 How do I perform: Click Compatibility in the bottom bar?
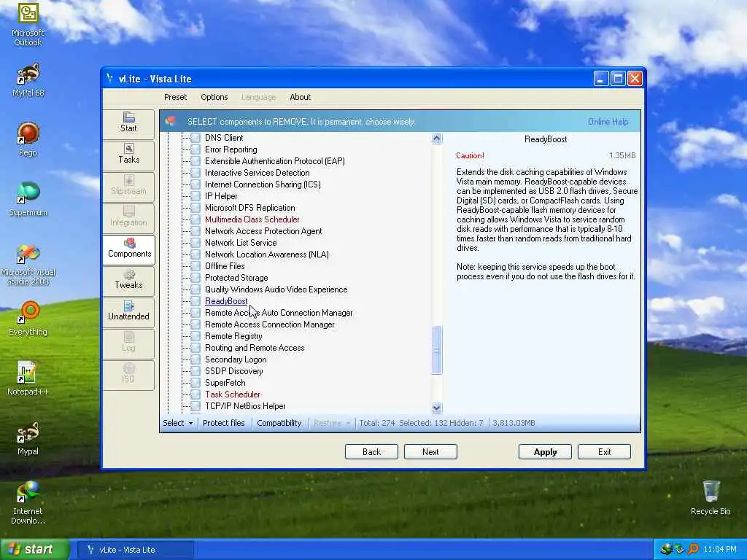(279, 423)
